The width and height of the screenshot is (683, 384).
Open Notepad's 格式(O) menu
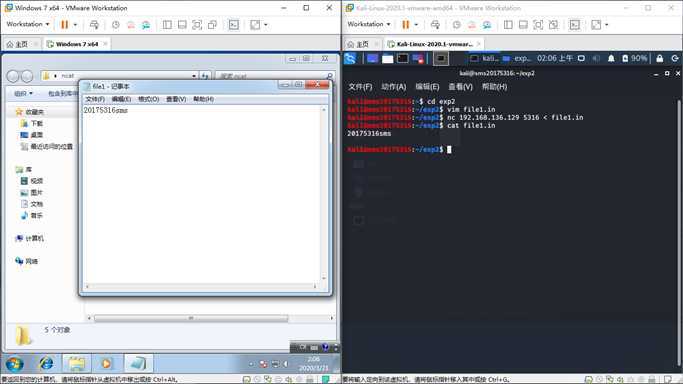149,99
